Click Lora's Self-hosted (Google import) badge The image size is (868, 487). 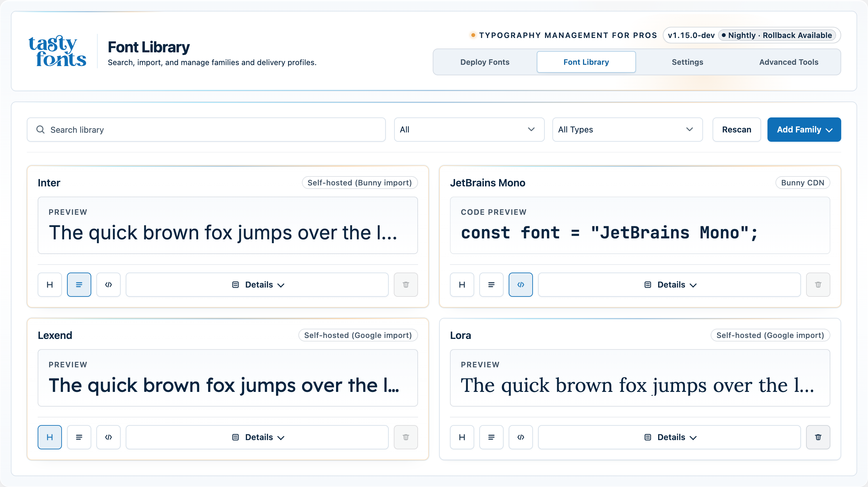click(770, 335)
